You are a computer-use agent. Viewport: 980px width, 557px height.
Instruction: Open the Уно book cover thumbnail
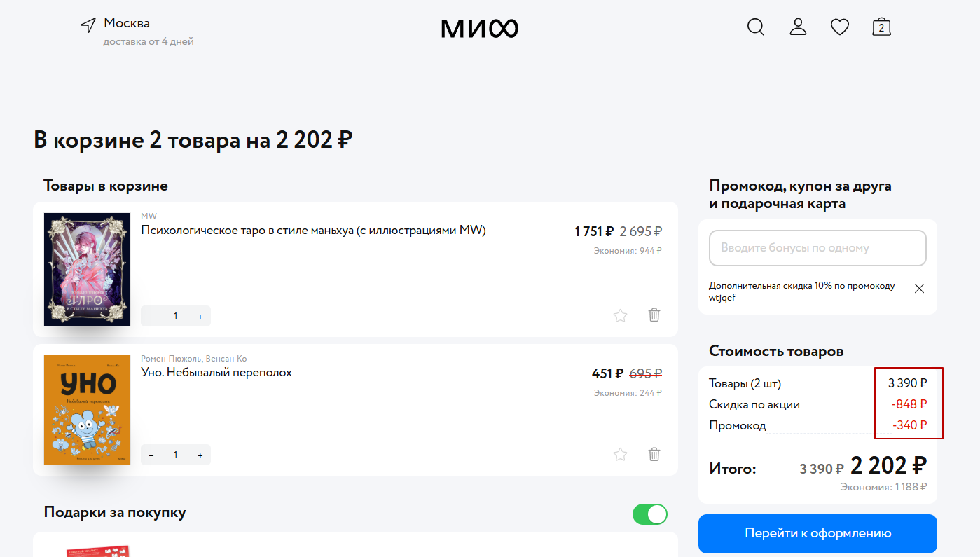point(88,410)
